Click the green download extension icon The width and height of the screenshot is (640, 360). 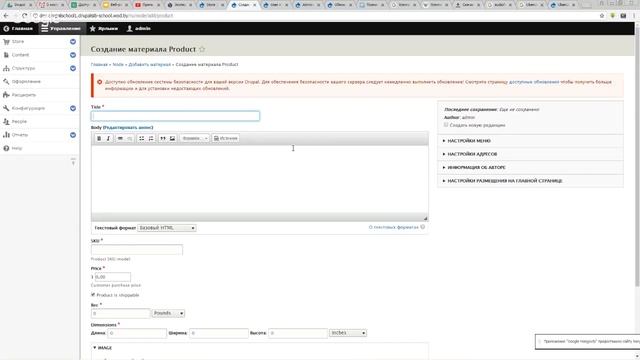[x=612, y=16]
